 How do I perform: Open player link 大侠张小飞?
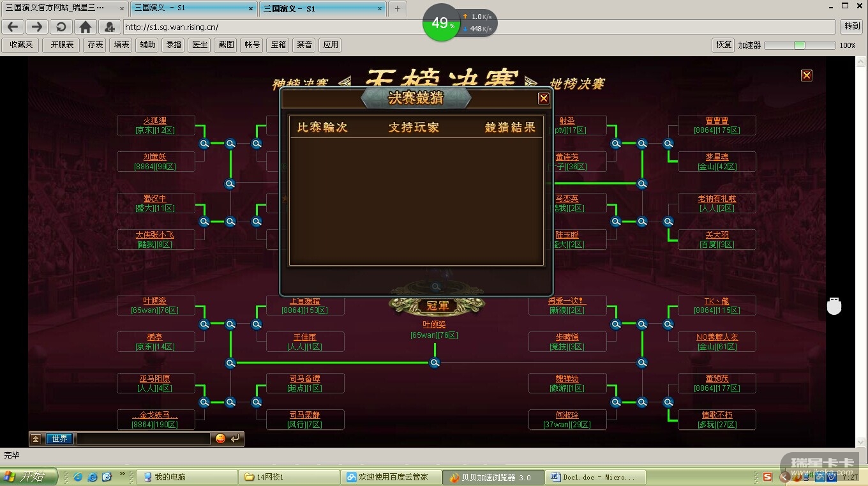(155, 235)
